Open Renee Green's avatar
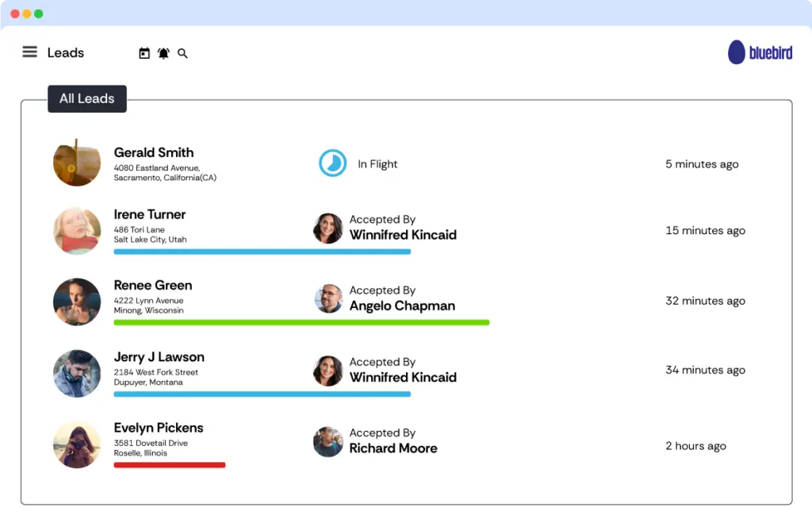This screenshot has height=523, width=812. pyautogui.click(x=77, y=302)
